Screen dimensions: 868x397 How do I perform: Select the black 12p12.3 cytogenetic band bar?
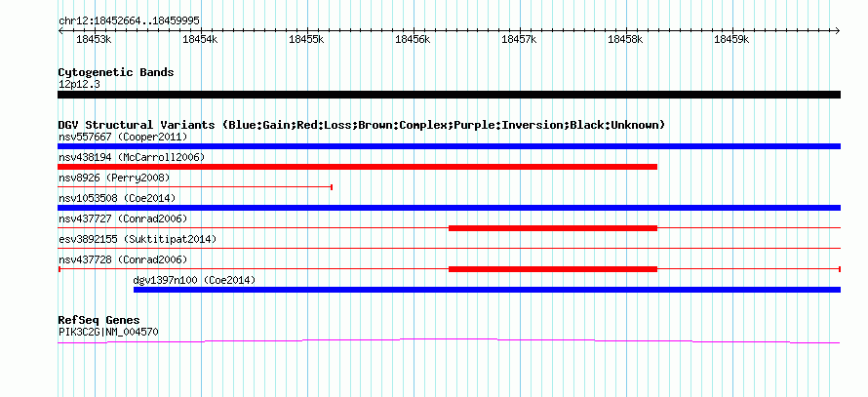click(449, 95)
